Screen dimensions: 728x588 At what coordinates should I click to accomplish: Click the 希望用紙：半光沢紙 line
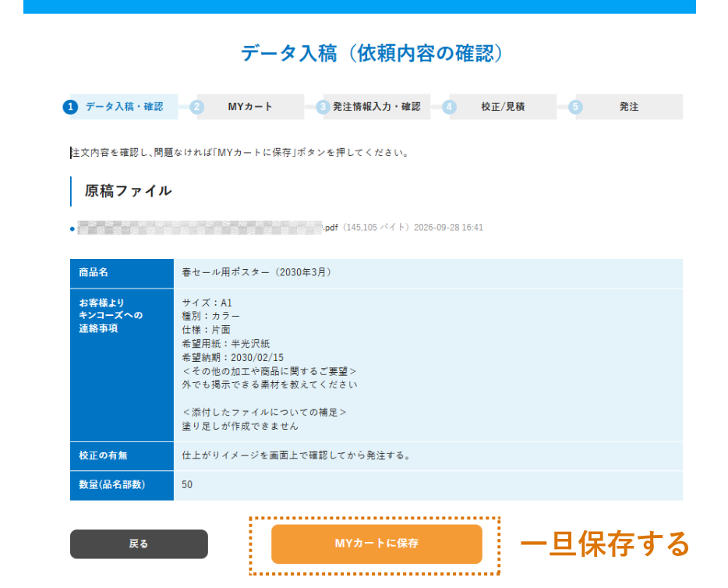coord(225,344)
